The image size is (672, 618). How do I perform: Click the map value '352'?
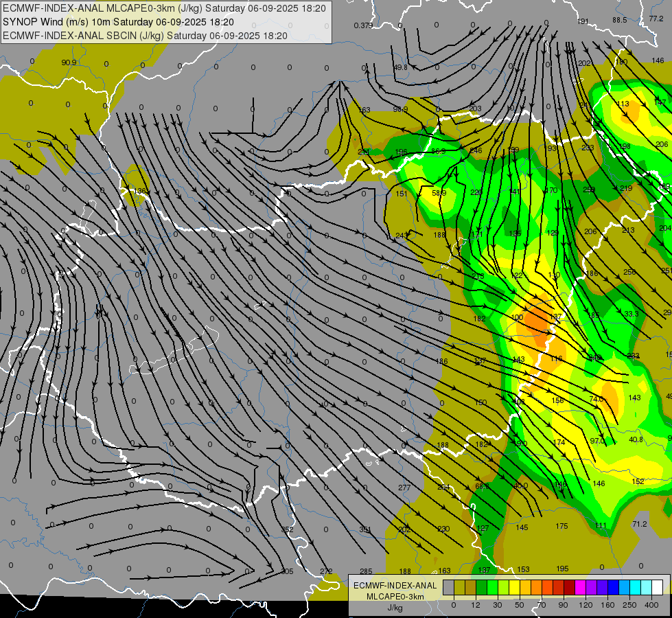pyautogui.click(x=287, y=529)
